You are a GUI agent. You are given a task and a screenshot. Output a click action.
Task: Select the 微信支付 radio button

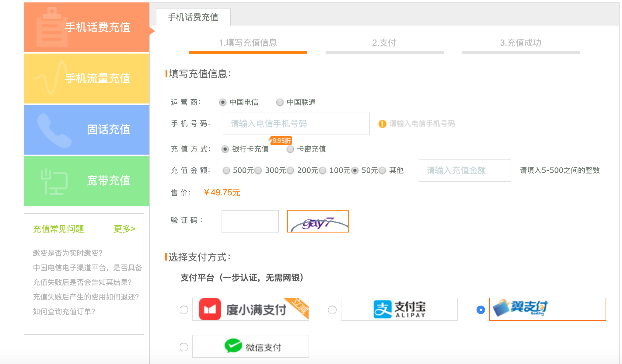[x=184, y=347]
